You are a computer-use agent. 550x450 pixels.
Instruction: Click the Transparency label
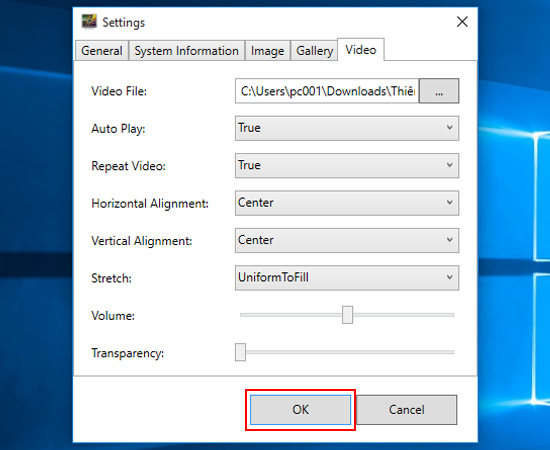pos(128,353)
